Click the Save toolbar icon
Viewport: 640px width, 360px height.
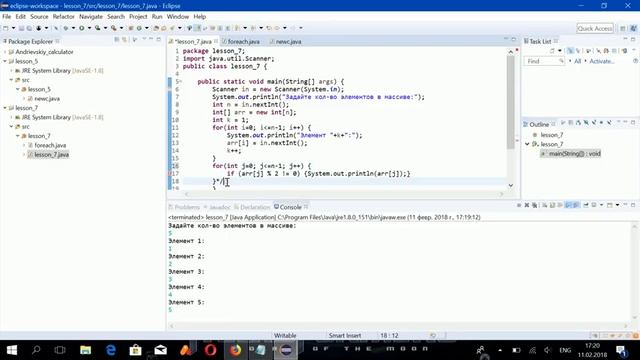[21, 28]
